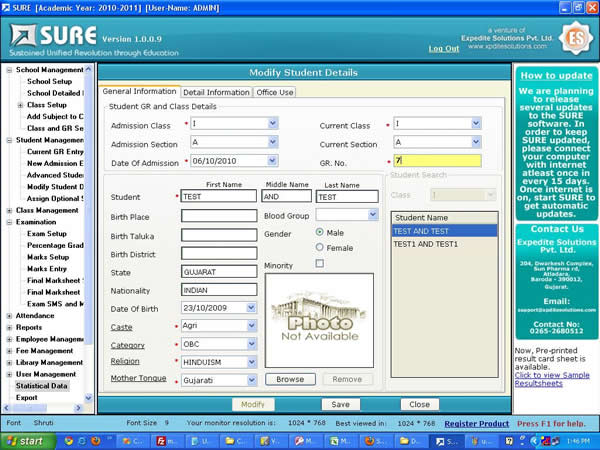The width and height of the screenshot is (600, 450).
Task: Collapse the Examination tree node
Action: tap(10, 222)
